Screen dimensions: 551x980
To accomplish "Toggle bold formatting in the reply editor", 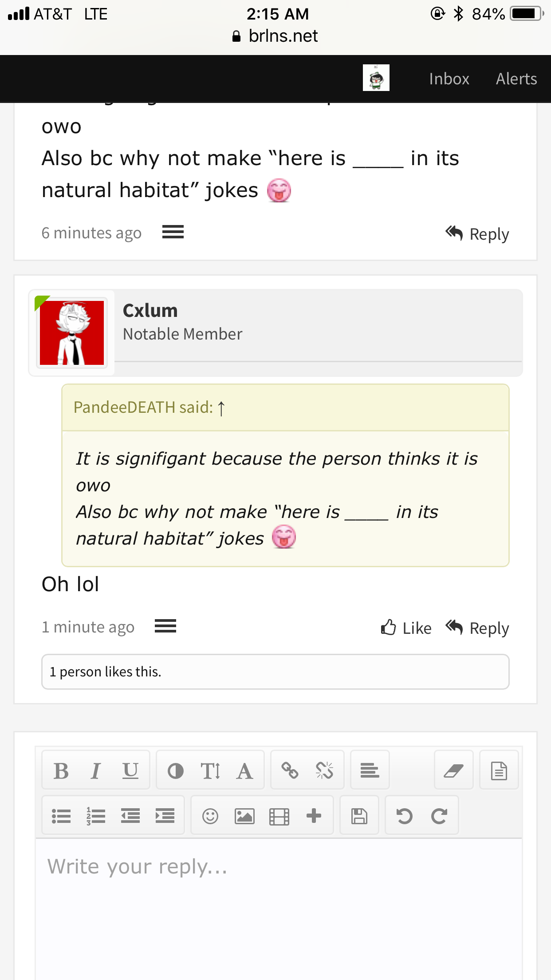I will tap(61, 771).
